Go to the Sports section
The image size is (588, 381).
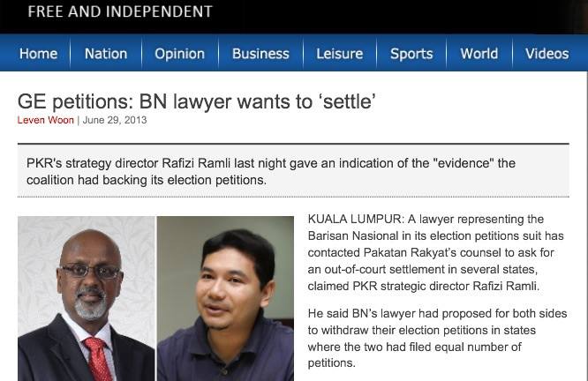pos(411,54)
